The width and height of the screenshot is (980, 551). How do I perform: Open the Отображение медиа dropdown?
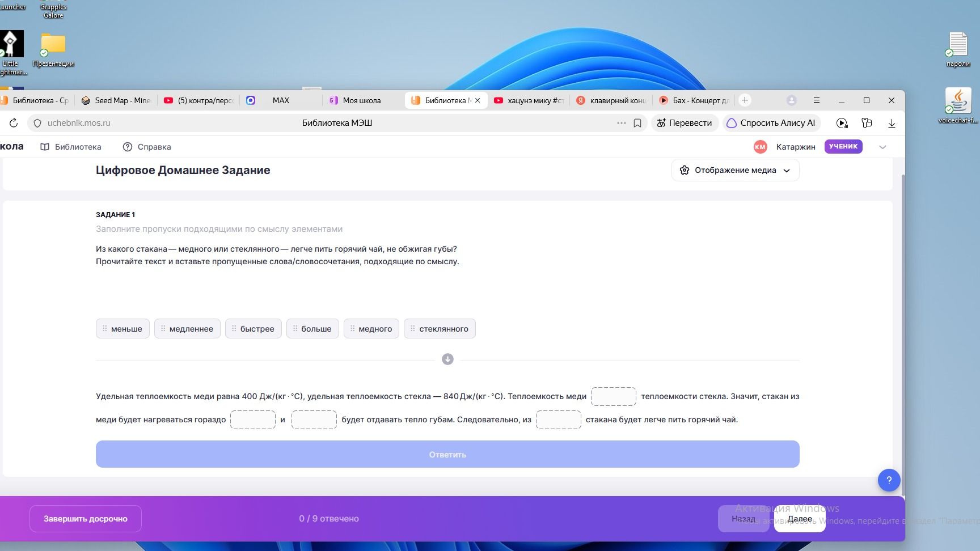coord(736,170)
